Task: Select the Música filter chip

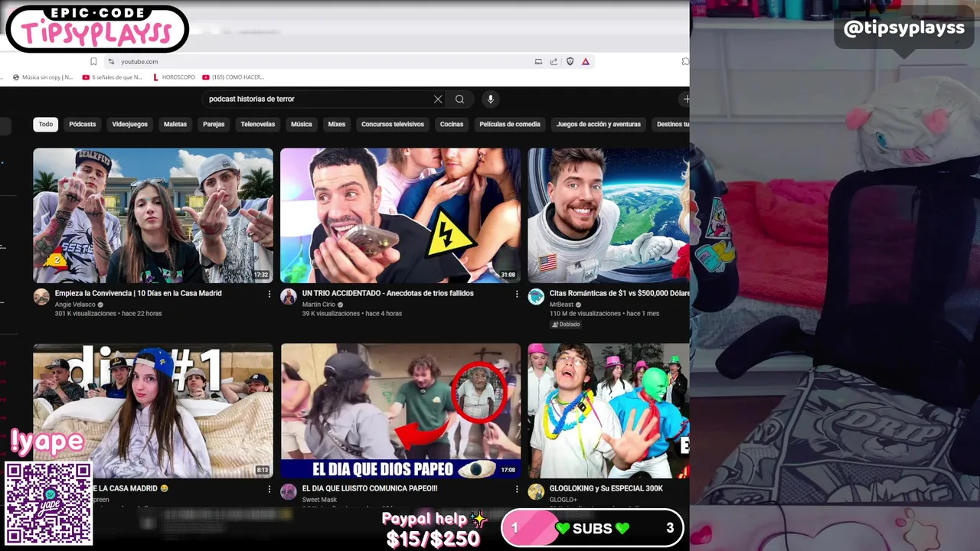Action: coord(302,124)
